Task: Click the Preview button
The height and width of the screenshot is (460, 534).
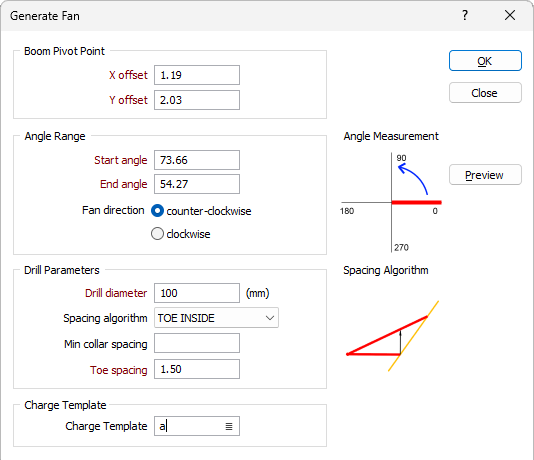Action: 485,175
